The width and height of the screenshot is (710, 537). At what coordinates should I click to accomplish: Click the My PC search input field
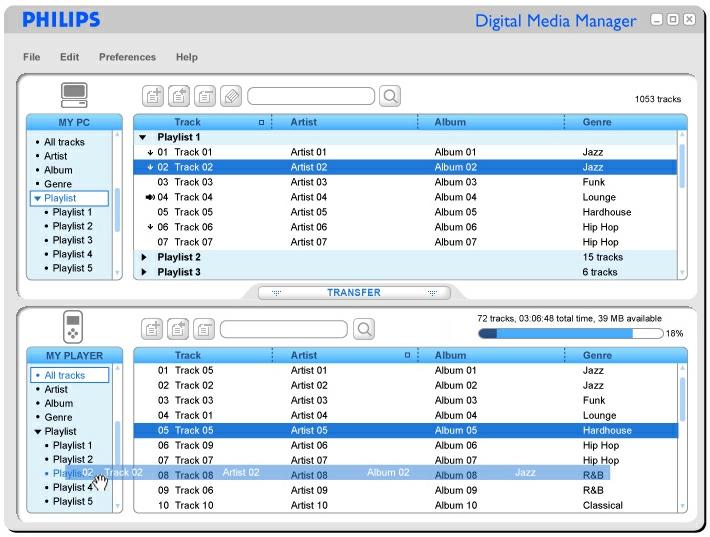(x=311, y=96)
